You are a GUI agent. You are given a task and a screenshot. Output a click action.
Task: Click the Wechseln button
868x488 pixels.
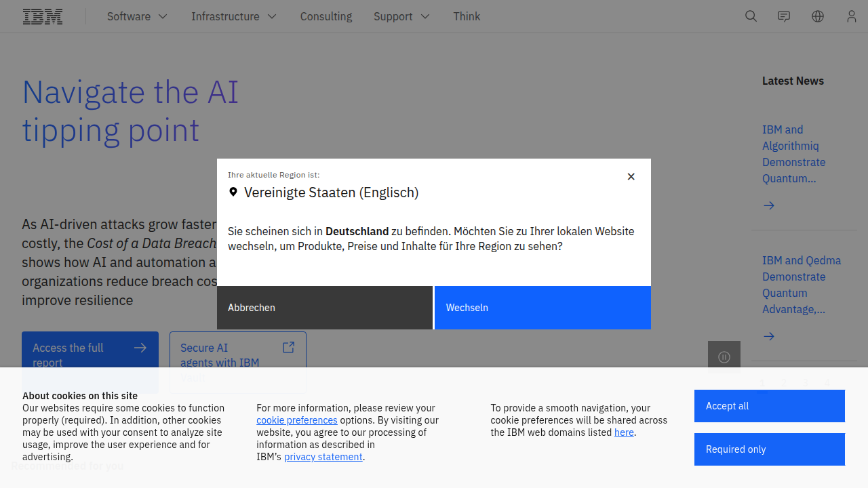tap(542, 308)
